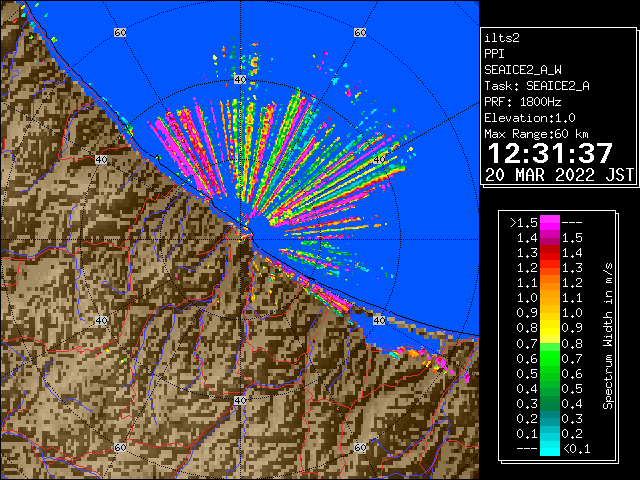640x480 pixels.
Task: Click the 40 km ring label due north
Action: click(x=240, y=80)
